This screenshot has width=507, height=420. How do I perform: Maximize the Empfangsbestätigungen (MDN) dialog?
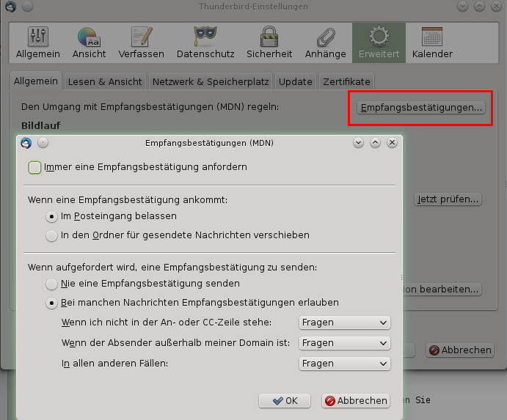click(x=375, y=142)
